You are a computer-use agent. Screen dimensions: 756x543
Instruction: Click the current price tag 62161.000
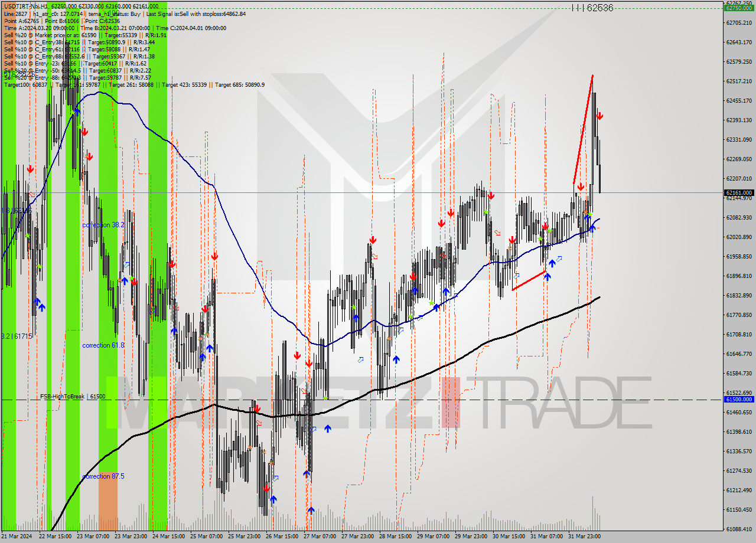(x=739, y=192)
